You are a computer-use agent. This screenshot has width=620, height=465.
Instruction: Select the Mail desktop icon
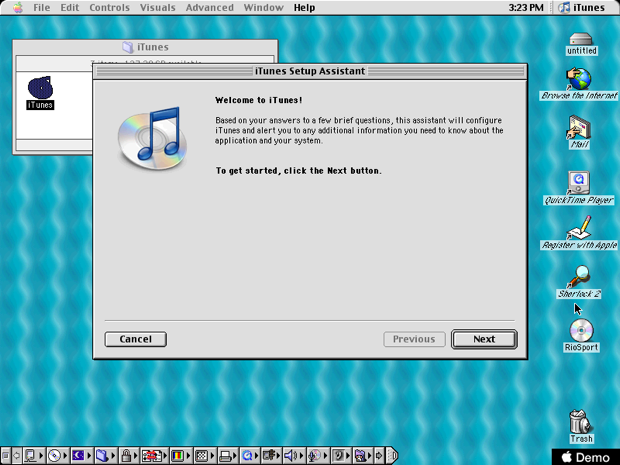click(x=579, y=132)
